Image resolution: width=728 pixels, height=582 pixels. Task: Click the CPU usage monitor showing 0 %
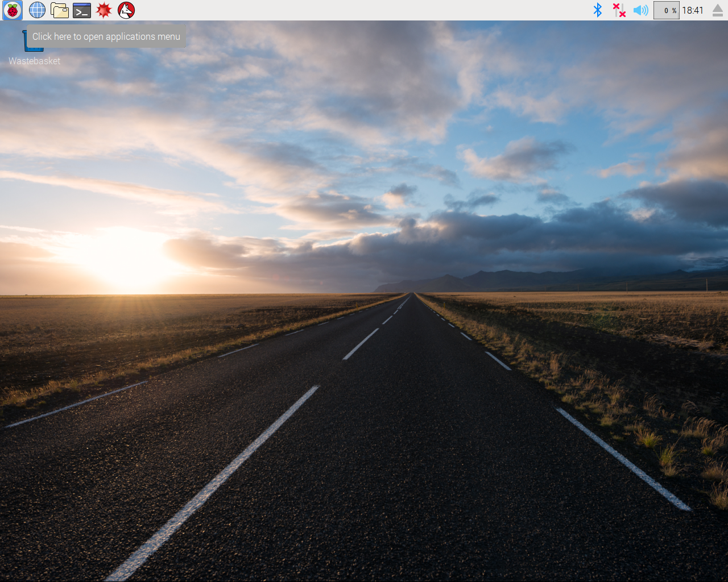(666, 10)
